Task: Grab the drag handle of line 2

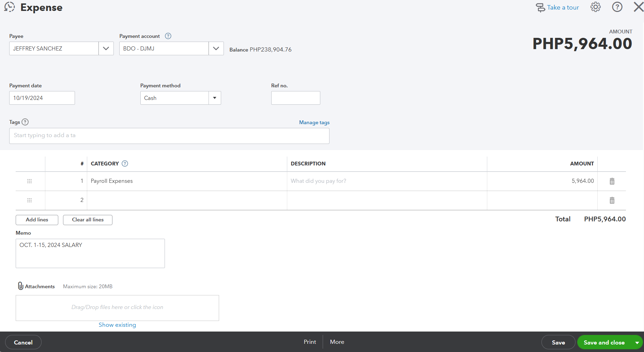Action: (x=30, y=200)
